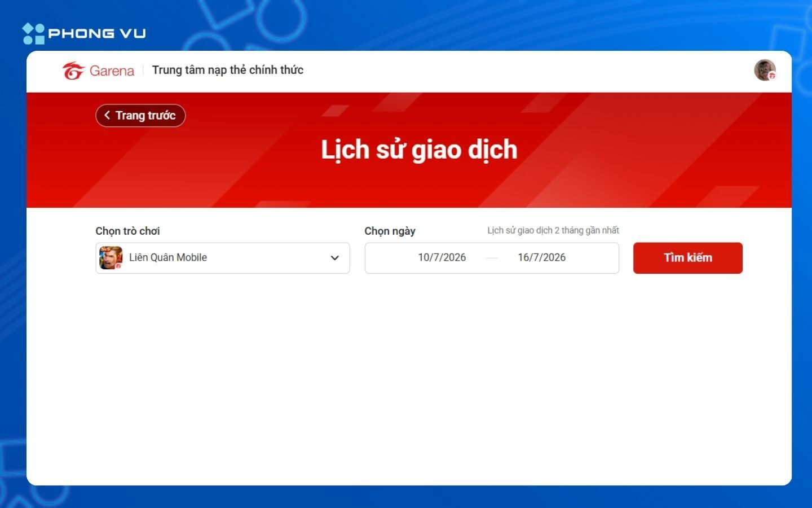The image size is (812, 508).
Task: Expand the game selector chevron arrow
Action: [334, 258]
